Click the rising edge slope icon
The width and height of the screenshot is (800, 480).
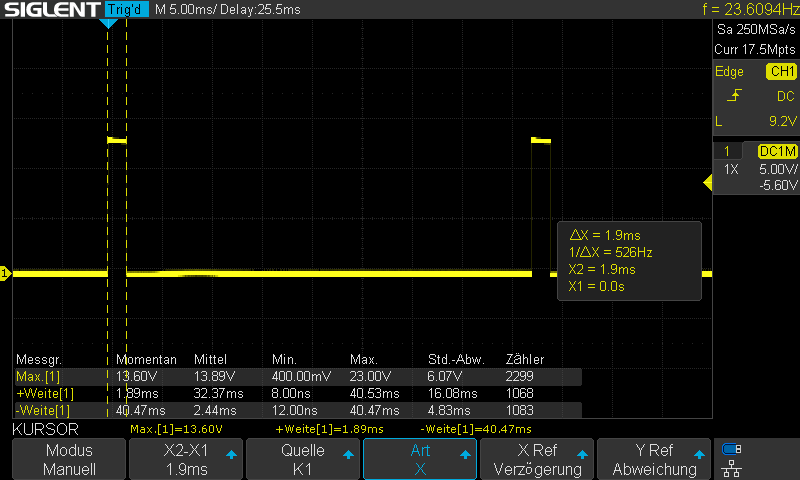(734, 95)
